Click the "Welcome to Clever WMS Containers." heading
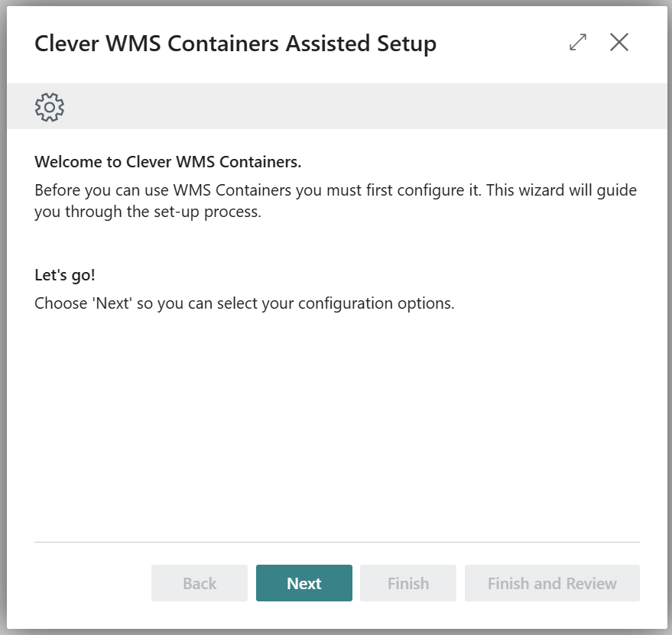 (x=168, y=162)
